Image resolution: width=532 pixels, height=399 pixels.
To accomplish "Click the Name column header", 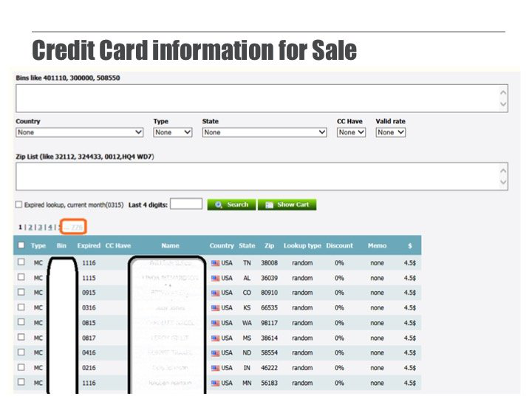I will pos(170,245).
